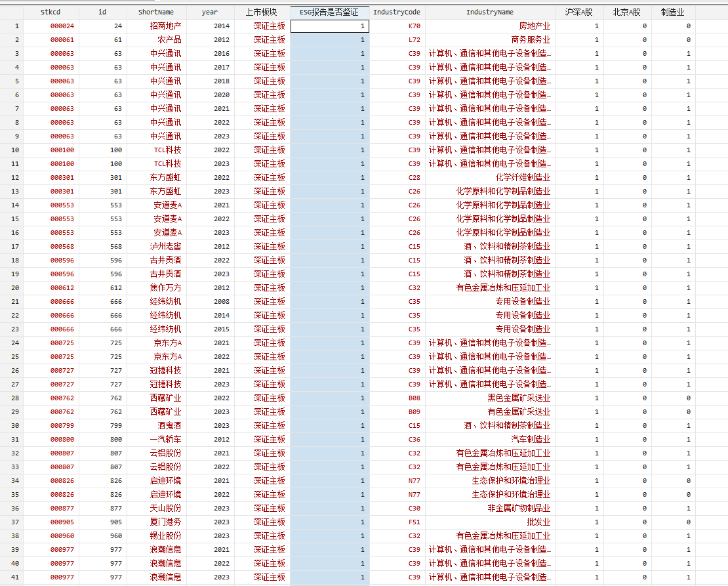This screenshot has width=728, height=586.
Task: Click the Stkcd column header
Action: click(51, 12)
